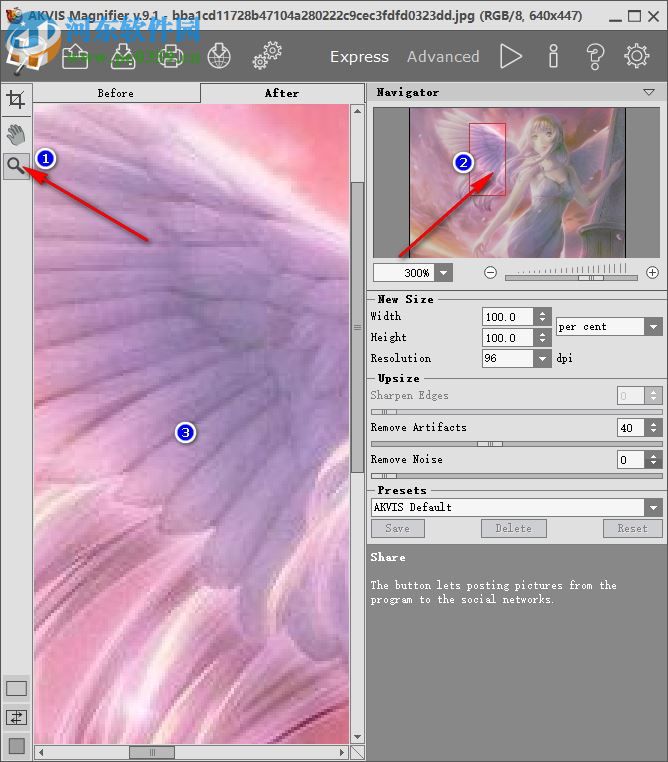Open batch processing gears icon
The height and width of the screenshot is (762, 668).
tap(267, 56)
